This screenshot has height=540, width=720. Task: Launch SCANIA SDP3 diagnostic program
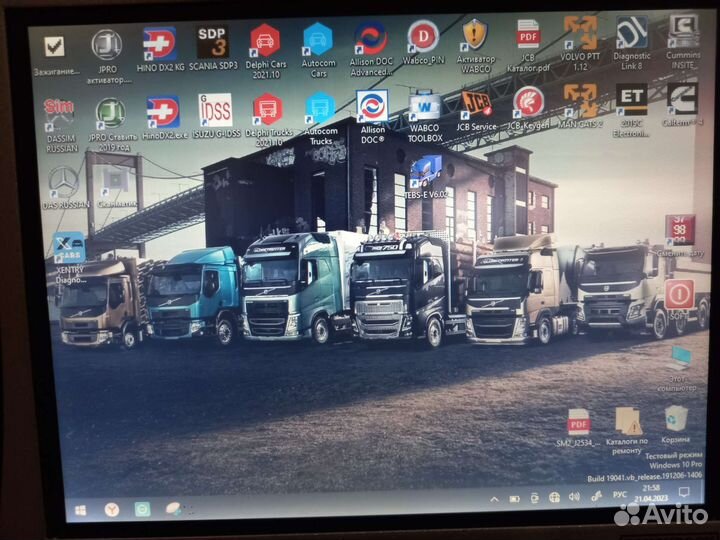(x=211, y=44)
